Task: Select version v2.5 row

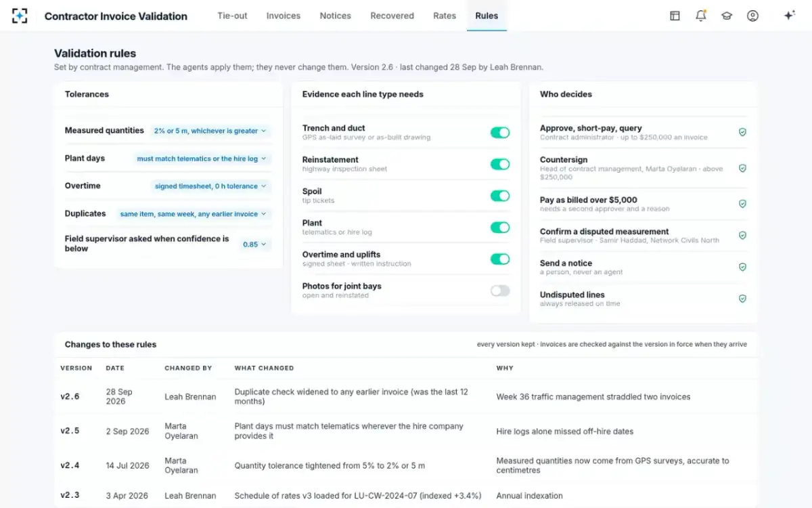Action: tap(406, 431)
